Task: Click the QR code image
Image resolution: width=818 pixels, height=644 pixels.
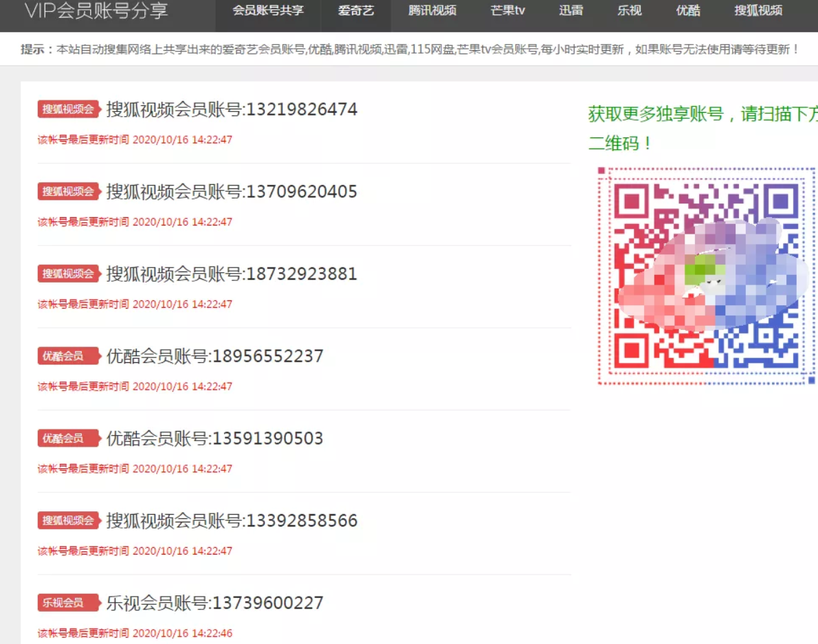Action: point(707,276)
